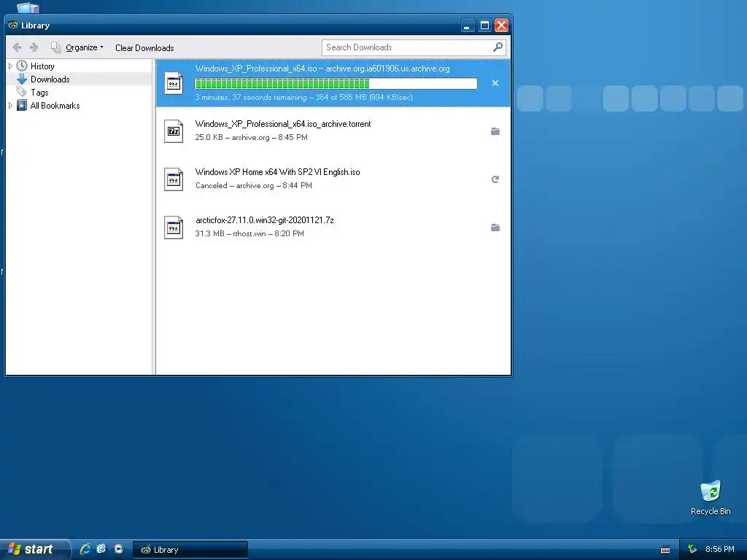The width and height of the screenshot is (747, 560).
Task: Select Windows XP Home x64 With SP2 entry
Action: point(333,179)
